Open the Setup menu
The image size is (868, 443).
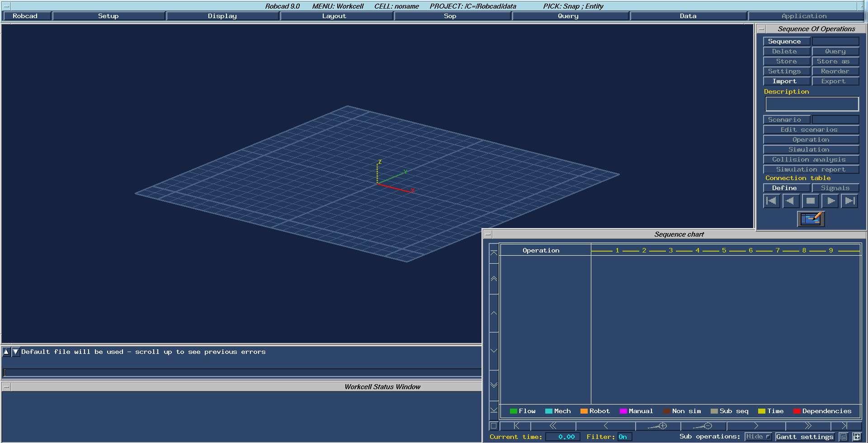coord(108,16)
